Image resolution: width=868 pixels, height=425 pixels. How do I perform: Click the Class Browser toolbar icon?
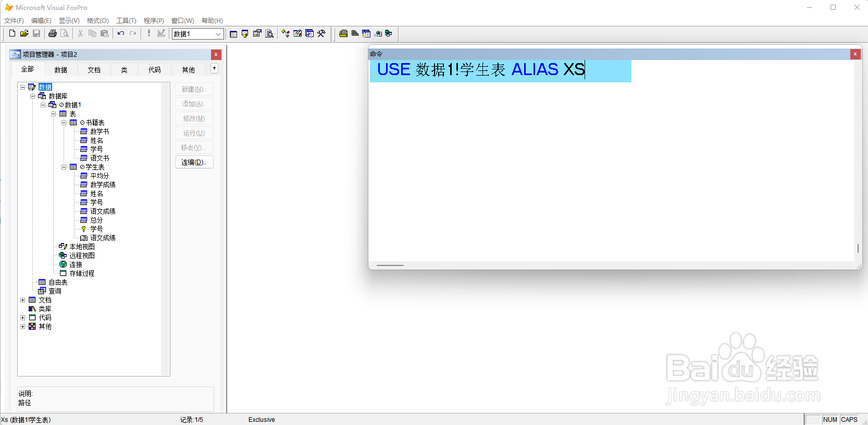coord(286,34)
